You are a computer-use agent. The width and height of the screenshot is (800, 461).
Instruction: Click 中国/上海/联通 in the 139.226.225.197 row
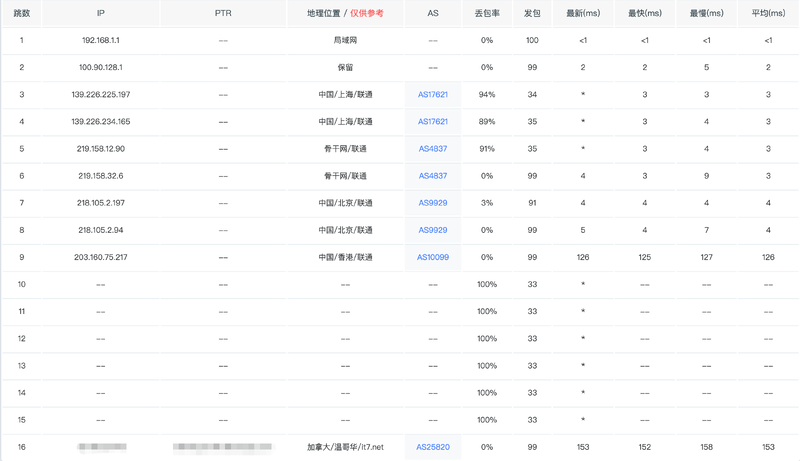[345, 94]
